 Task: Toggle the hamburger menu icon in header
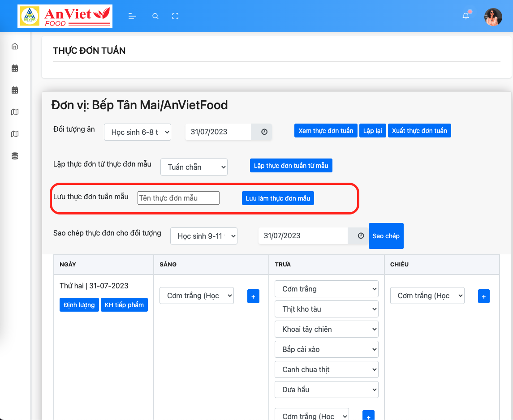(x=132, y=16)
